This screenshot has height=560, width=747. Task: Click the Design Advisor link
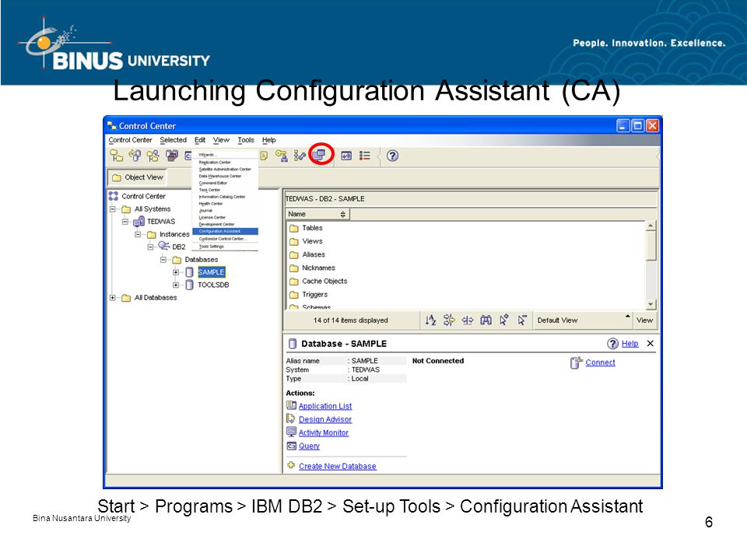click(x=325, y=419)
